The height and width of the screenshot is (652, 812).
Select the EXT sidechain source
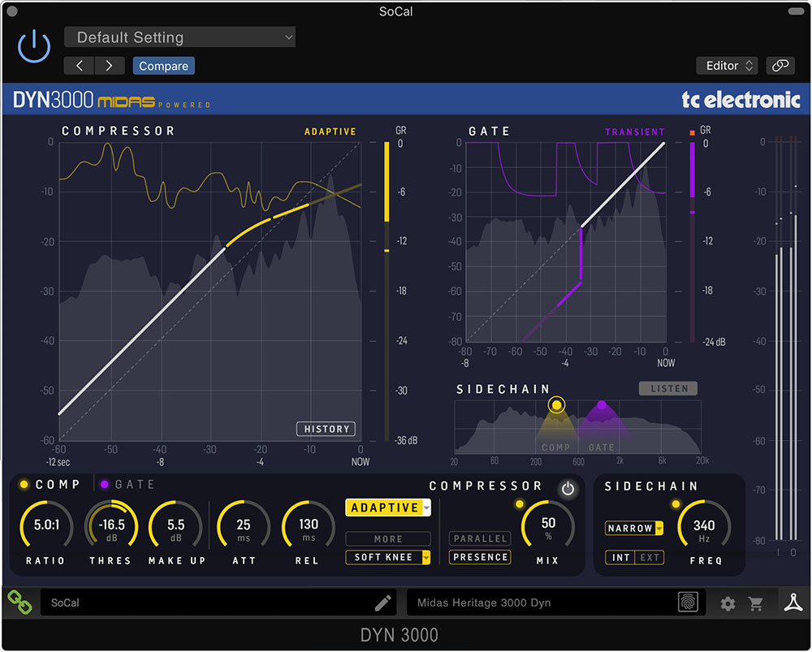pos(650,557)
